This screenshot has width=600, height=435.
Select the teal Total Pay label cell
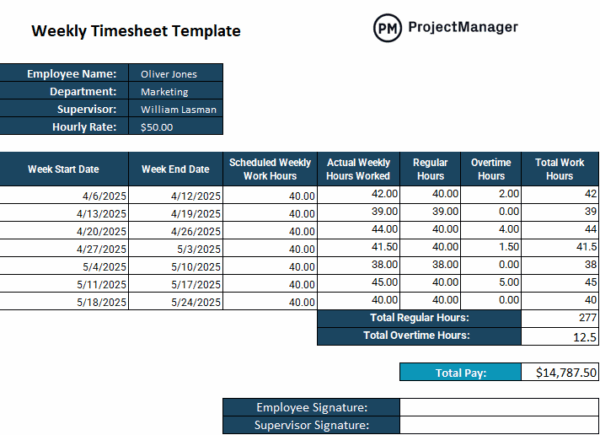coord(460,372)
